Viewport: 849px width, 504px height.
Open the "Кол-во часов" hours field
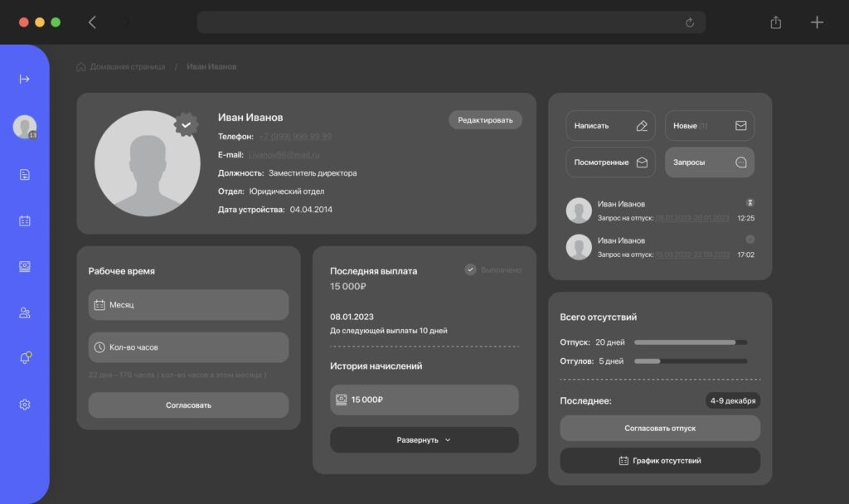tap(188, 347)
